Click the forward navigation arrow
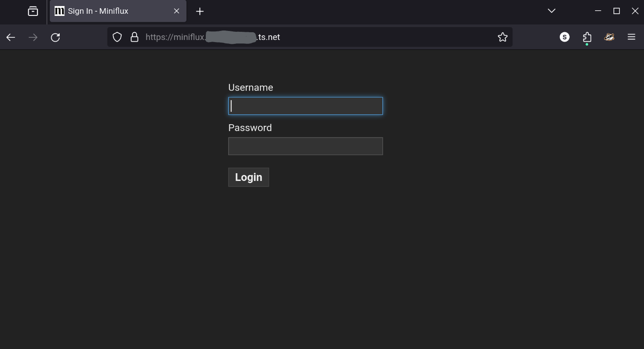This screenshot has width=644, height=349. [33, 37]
